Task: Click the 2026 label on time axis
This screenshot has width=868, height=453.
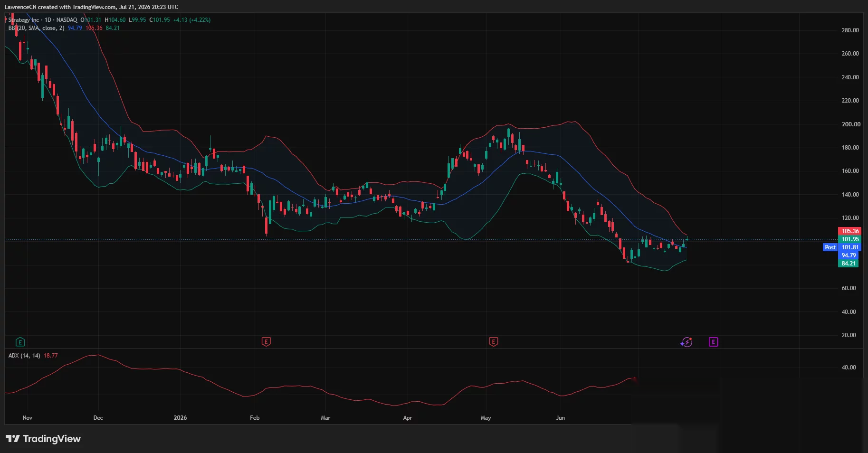Action: (x=180, y=418)
